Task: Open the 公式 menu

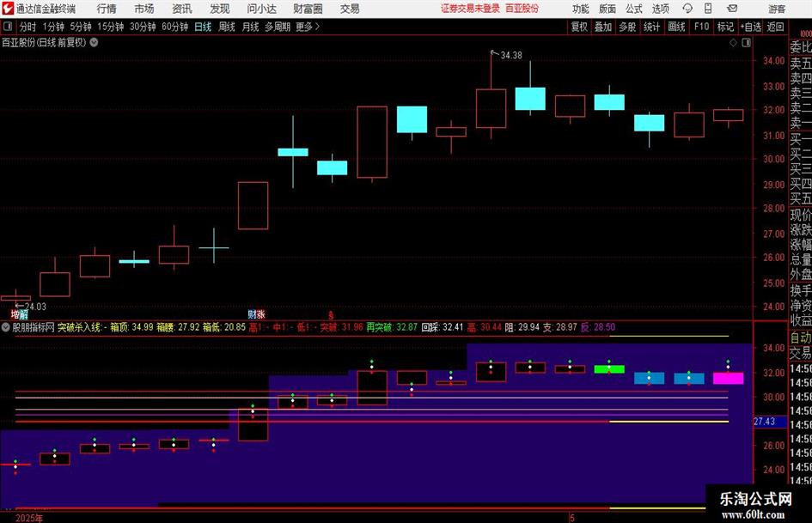Action: (634, 9)
